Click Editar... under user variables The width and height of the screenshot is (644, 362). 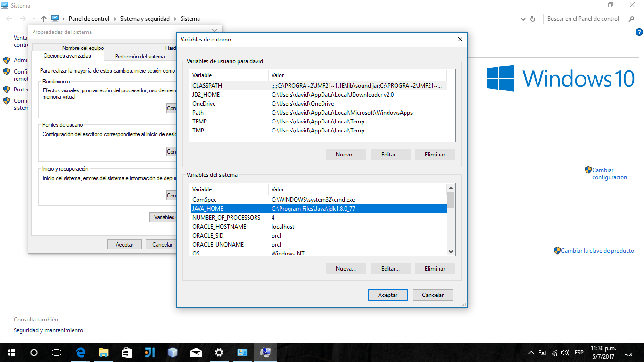tap(390, 155)
